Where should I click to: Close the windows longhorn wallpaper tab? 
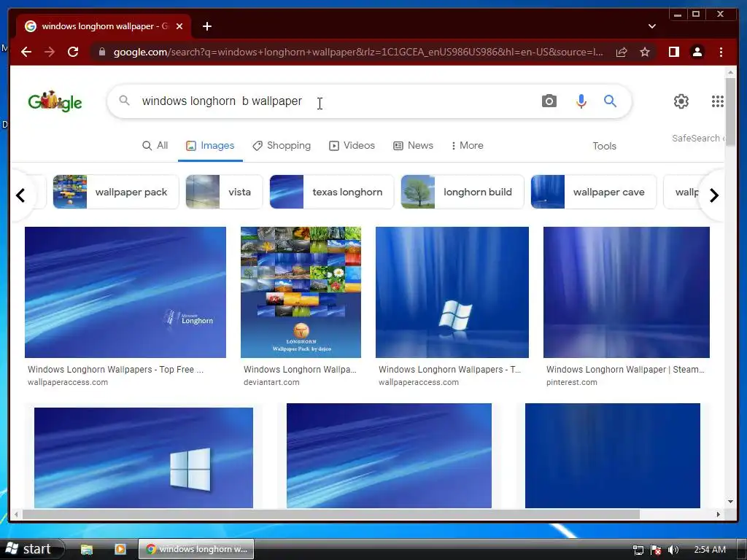pos(179,26)
